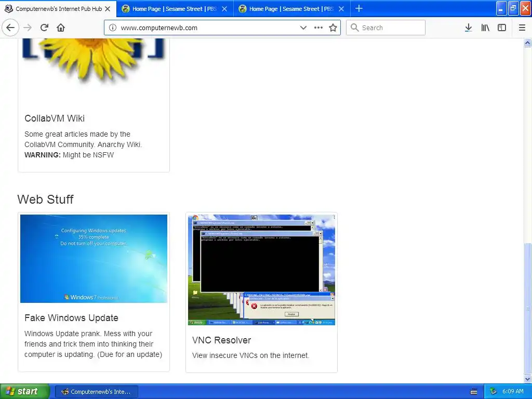The height and width of the screenshot is (399, 532).
Task: Click the scrollbar up arrow
Action: tap(528, 43)
